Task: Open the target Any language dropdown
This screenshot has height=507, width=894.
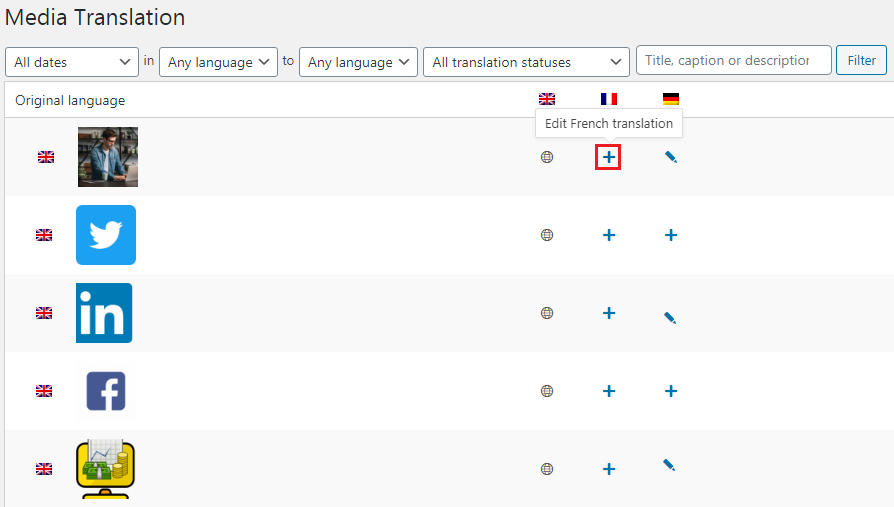Action: point(358,62)
